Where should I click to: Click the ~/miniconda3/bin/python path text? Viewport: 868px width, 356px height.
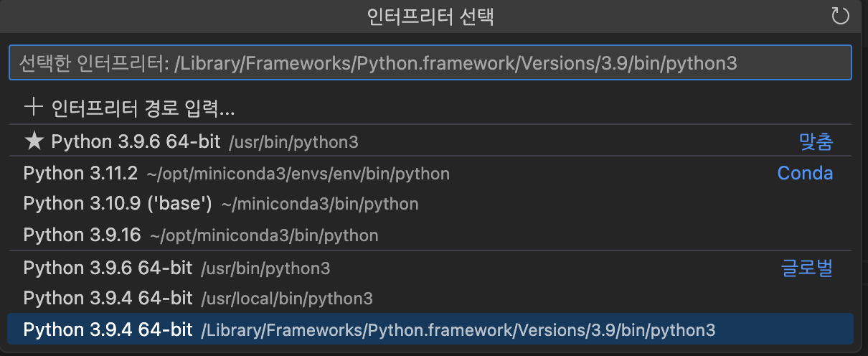(x=319, y=205)
